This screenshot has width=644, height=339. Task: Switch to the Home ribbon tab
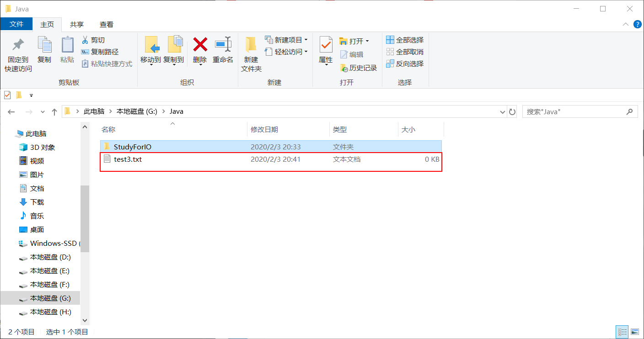[x=47, y=25]
